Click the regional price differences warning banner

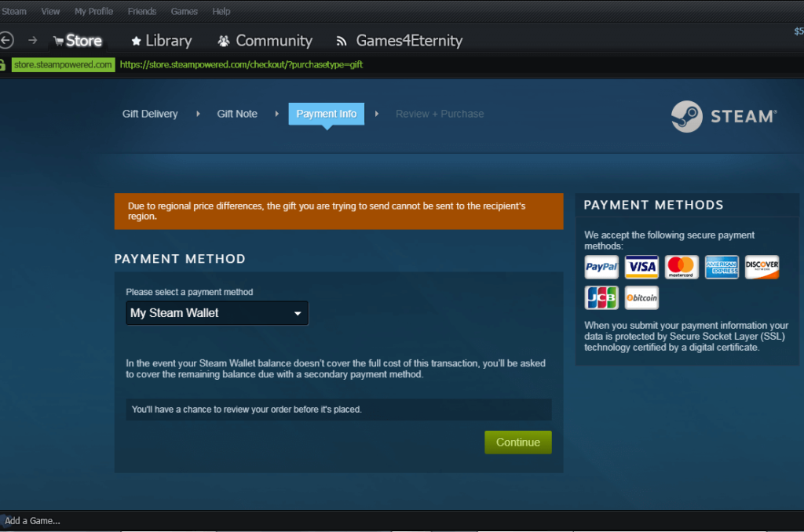[x=338, y=211]
